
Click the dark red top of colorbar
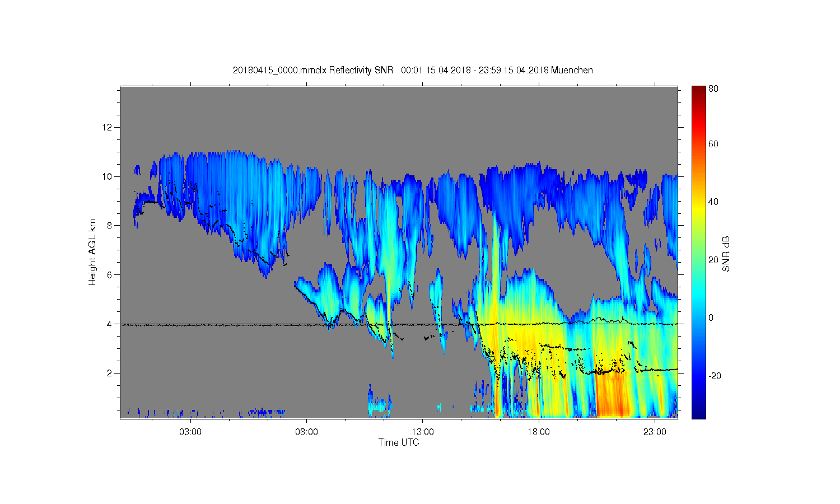[698, 91]
